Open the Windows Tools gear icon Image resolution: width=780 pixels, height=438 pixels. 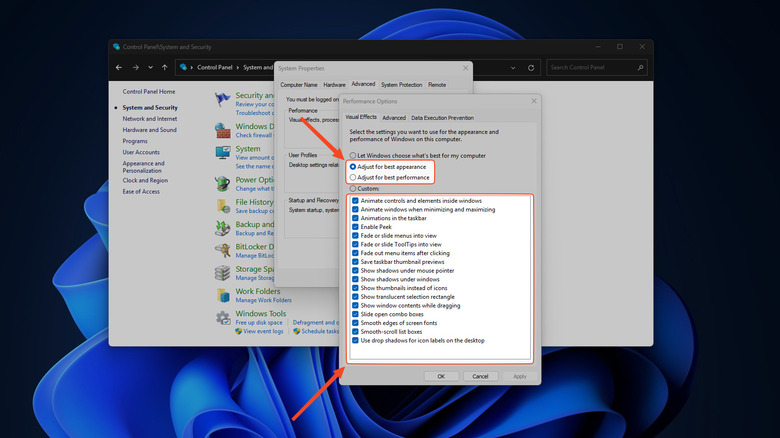coord(223,318)
